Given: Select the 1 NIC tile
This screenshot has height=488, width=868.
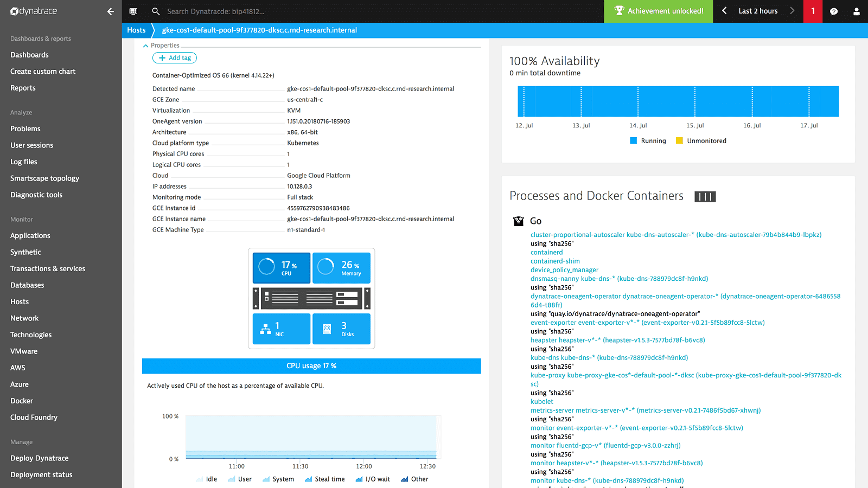Looking at the screenshot, I should click(x=282, y=329).
